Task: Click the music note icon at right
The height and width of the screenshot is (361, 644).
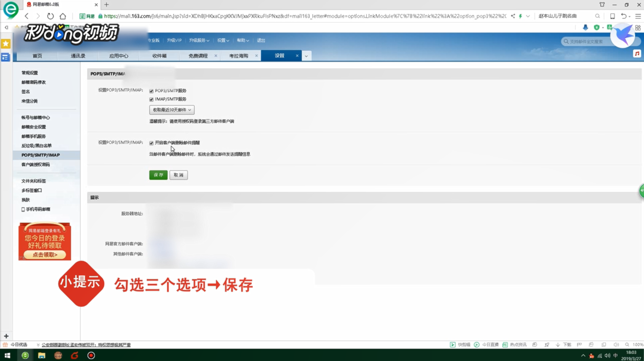Action: [637, 54]
